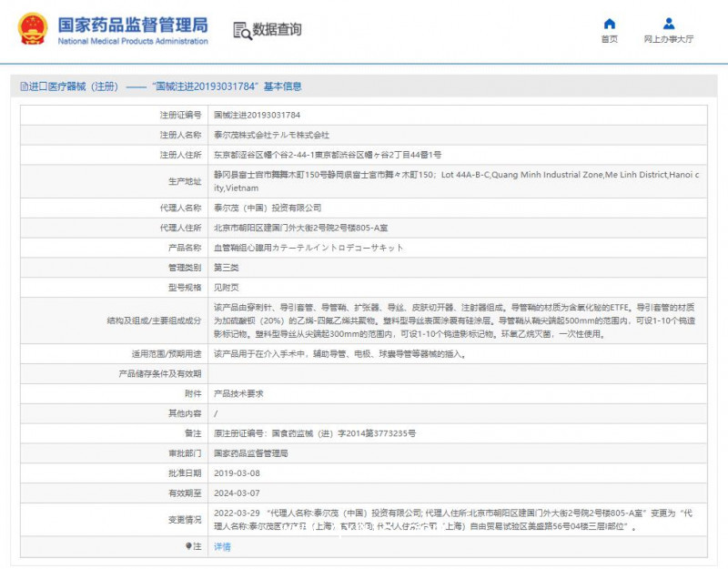Image resolution: width=728 pixels, height=569 pixels.
Task: Click registration number 国械注进20193031784 value
Action: [257, 116]
